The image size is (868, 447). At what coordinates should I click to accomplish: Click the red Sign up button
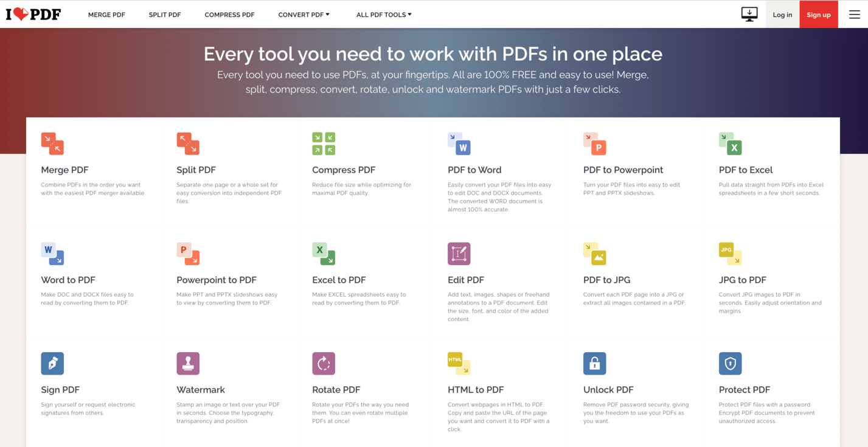tap(819, 15)
